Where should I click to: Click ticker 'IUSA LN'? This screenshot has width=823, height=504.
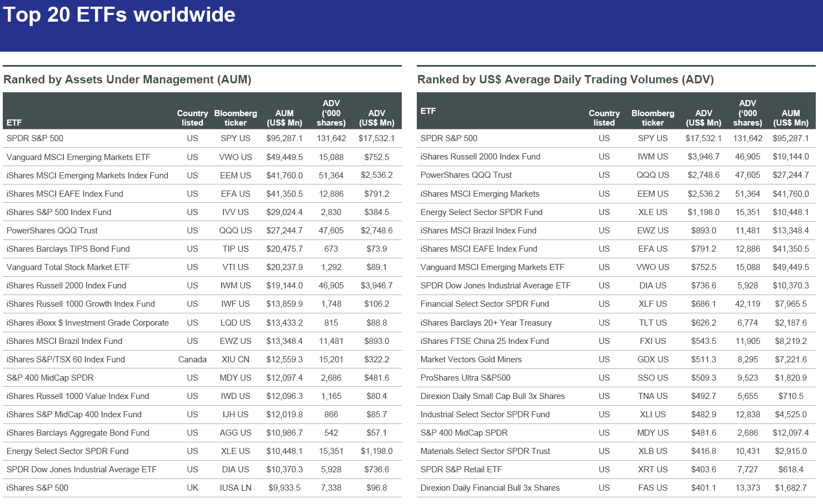point(236,488)
